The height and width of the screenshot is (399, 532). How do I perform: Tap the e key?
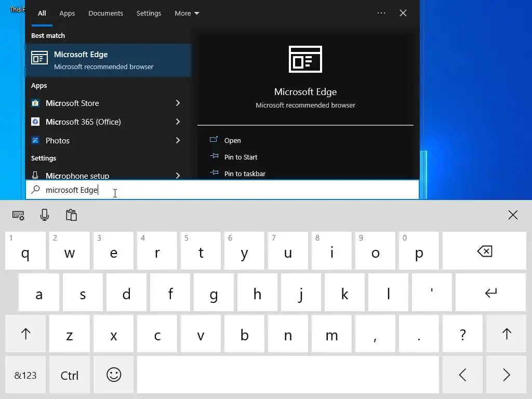[x=114, y=251]
